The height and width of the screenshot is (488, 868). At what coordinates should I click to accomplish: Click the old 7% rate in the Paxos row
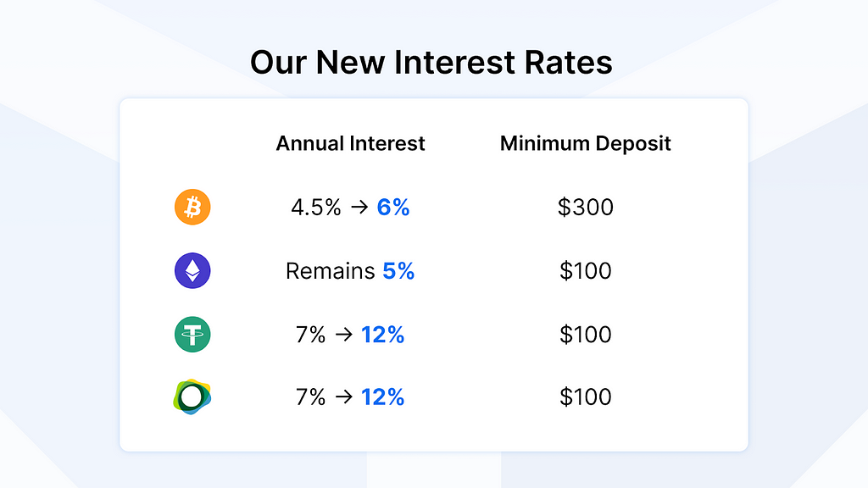(x=310, y=397)
